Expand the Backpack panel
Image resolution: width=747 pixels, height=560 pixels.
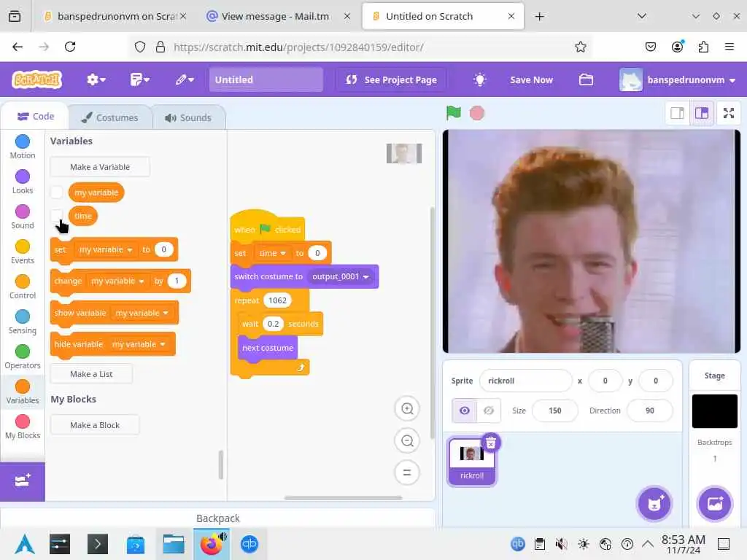pyautogui.click(x=217, y=518)
